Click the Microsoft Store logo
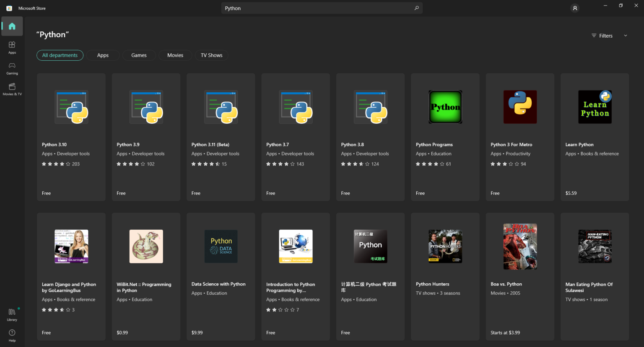The image size is (644, 347). tap(9, 8)
